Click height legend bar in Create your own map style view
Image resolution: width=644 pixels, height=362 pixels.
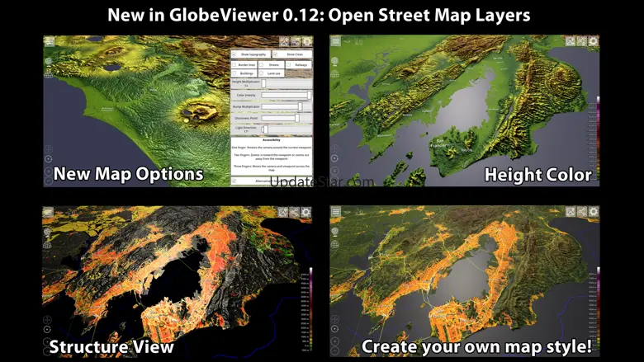tap(598, 309)
